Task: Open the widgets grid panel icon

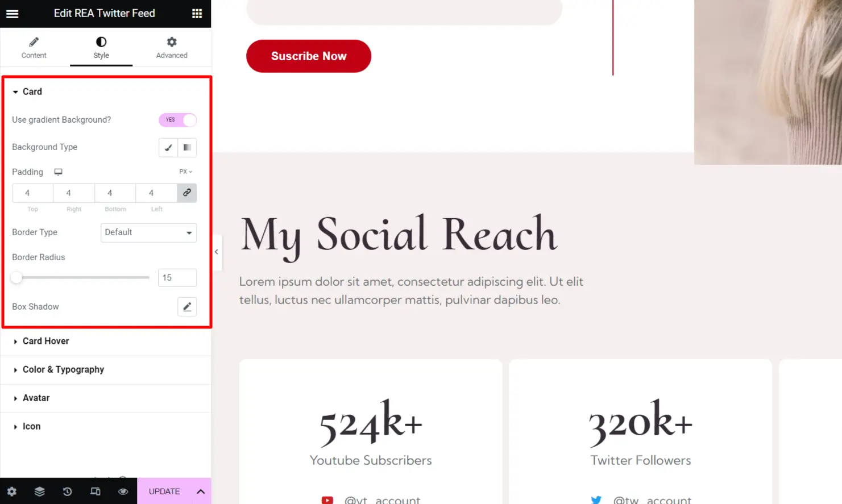Action: 197,14
